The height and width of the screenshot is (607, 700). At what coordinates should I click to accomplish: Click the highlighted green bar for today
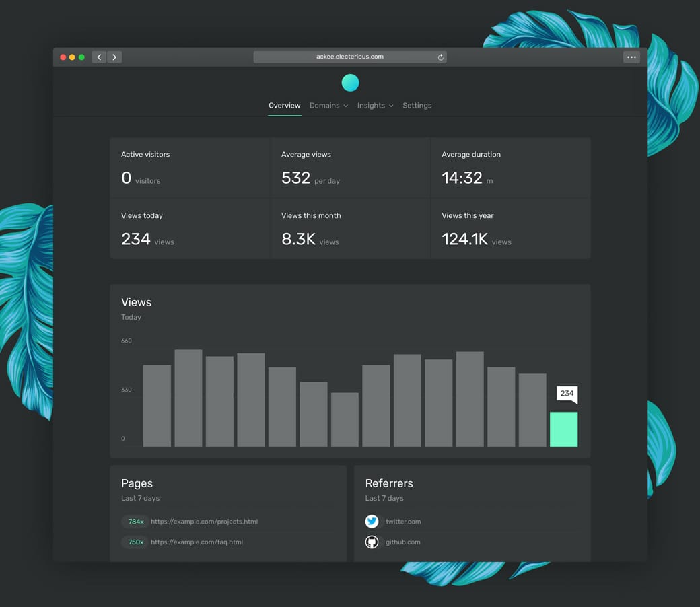tap(563, 429)
